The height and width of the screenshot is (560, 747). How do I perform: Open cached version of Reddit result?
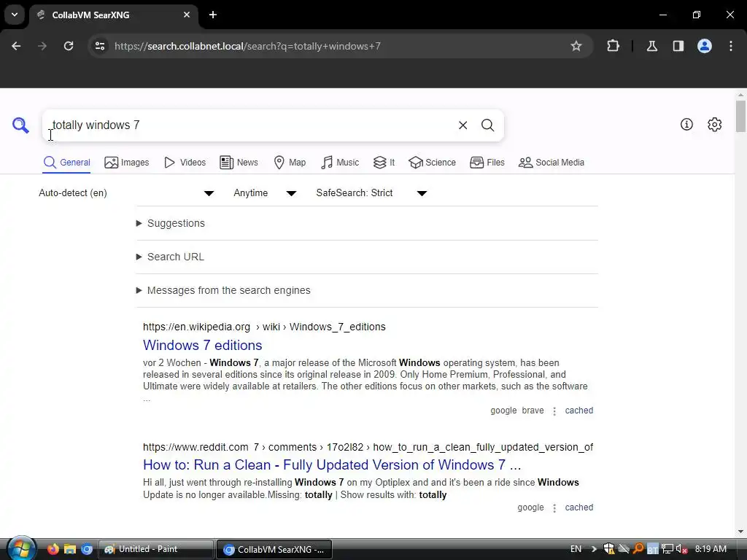click(x=578, y=507)
